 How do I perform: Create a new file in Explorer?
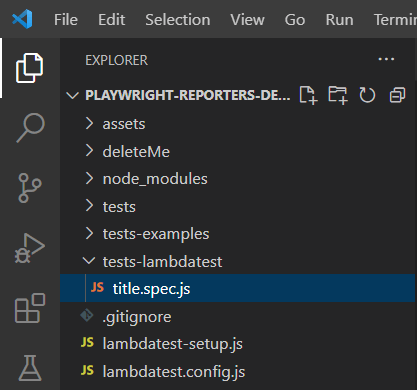[308, 95]
